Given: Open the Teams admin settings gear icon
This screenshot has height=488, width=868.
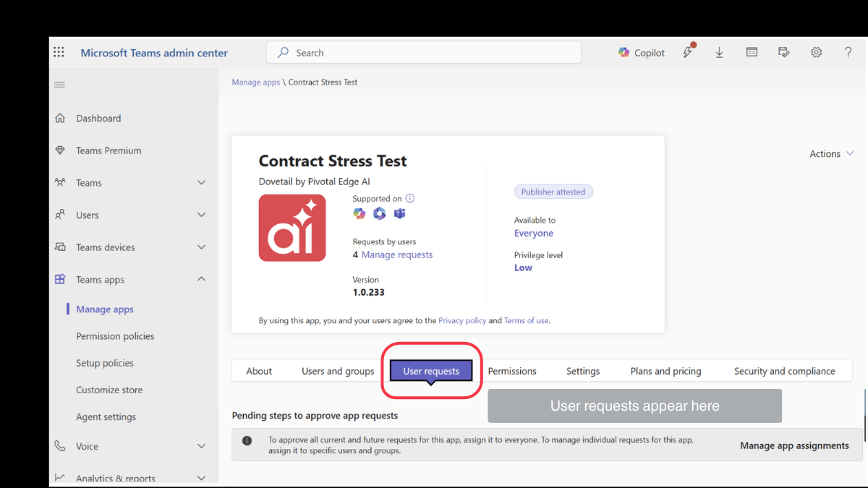Looking at the screenshot, I should (816, 52).
